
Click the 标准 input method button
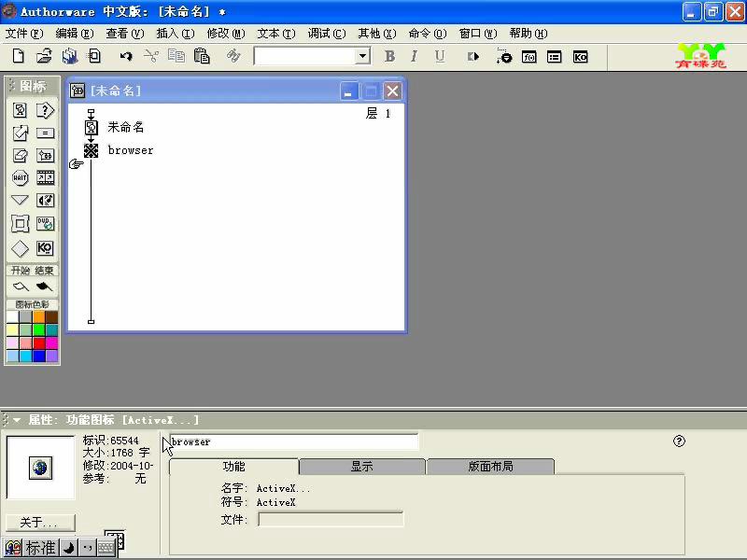40,548
